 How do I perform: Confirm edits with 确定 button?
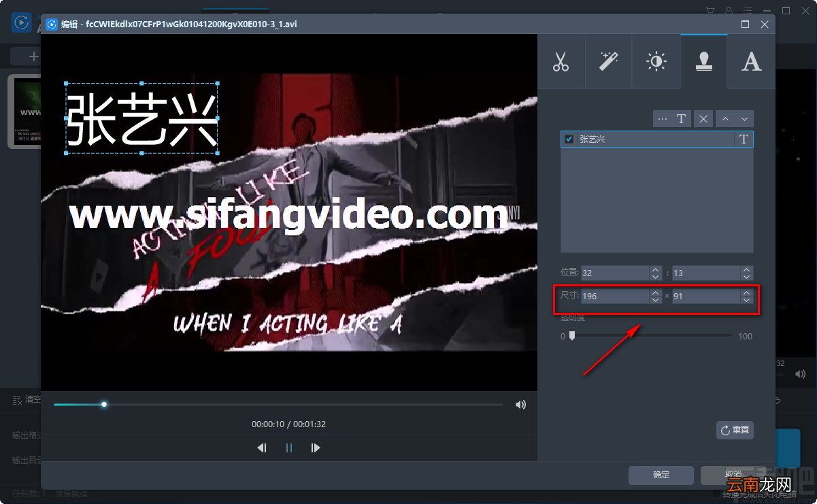click(x=661, y=475)
